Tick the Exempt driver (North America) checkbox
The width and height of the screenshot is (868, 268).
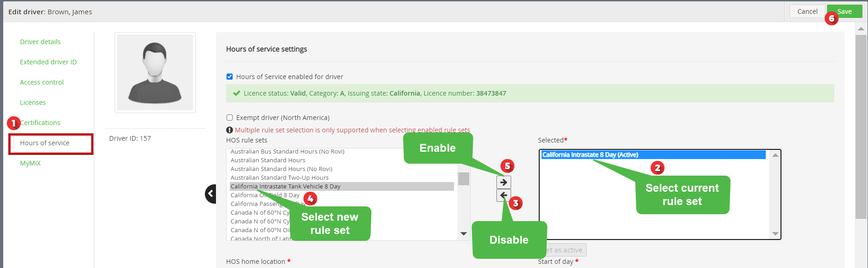229,118
